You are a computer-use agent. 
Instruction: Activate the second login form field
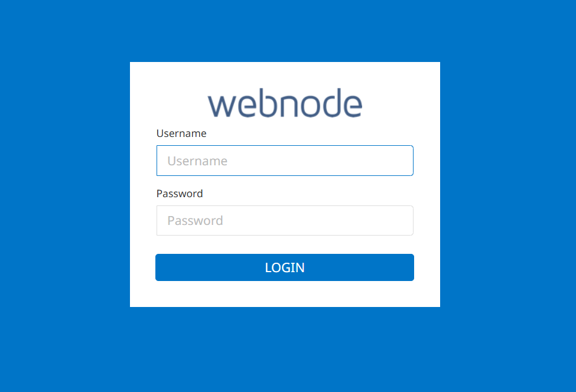coord(285,220)
